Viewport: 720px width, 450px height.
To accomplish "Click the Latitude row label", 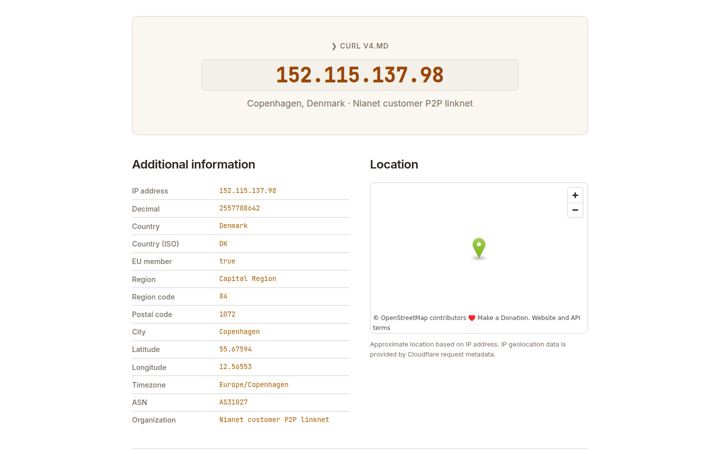I will 146,349.
